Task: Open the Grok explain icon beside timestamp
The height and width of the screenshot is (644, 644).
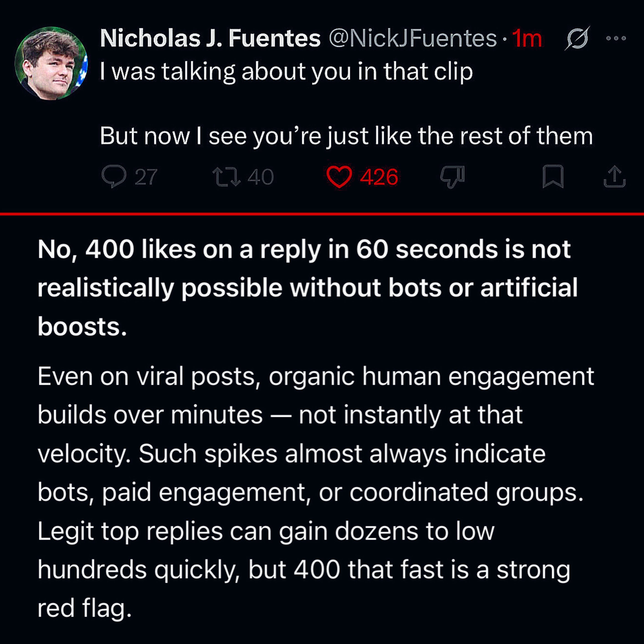Action: pos(577,38)
